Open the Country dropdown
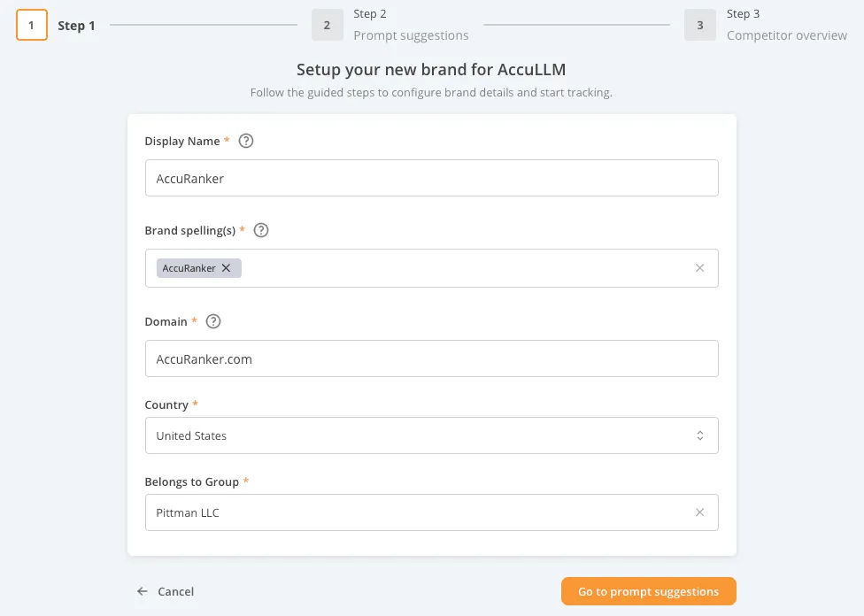Screen dimensions: 864x616 [431, 435]
